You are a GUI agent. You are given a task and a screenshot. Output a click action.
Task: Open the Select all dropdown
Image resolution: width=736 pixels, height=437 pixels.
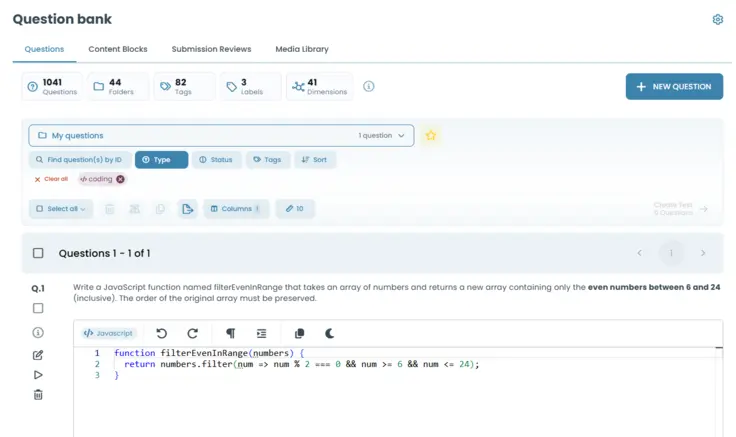tap(61, 208)
